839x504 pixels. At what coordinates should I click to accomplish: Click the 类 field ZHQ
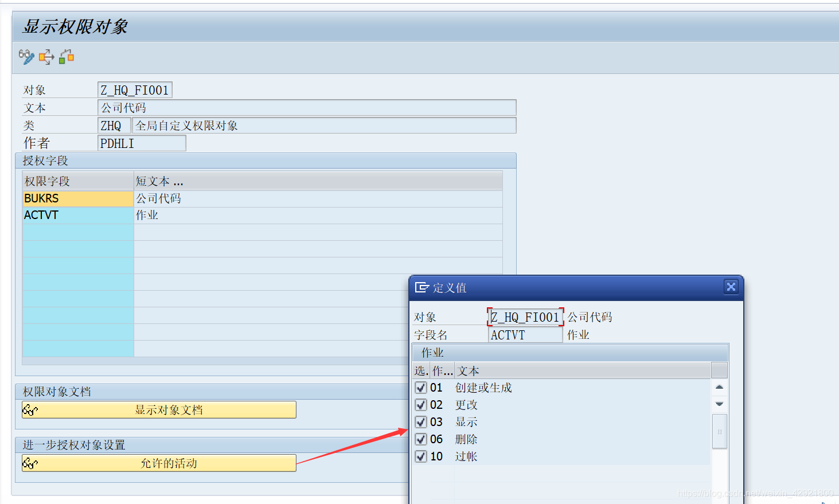[114, 126]
